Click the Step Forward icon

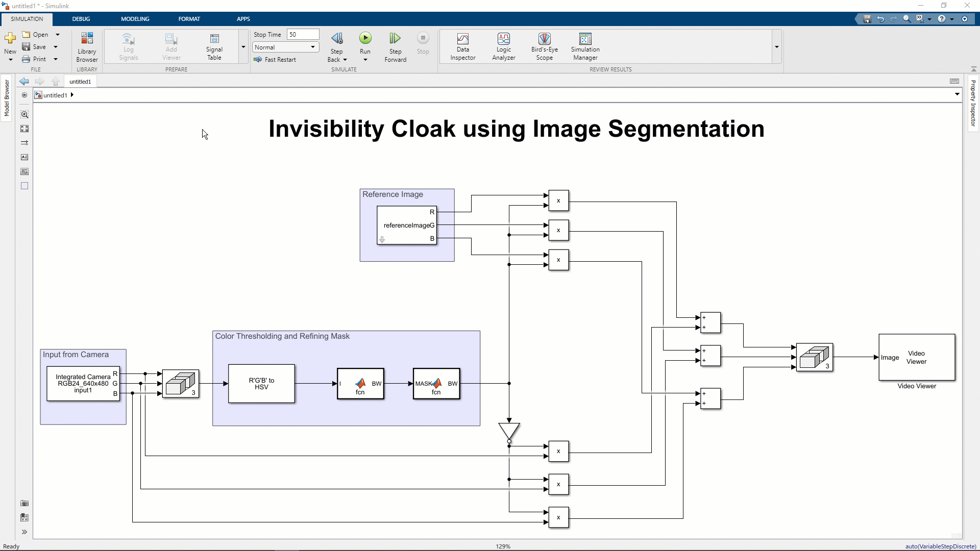coord(395,39)
